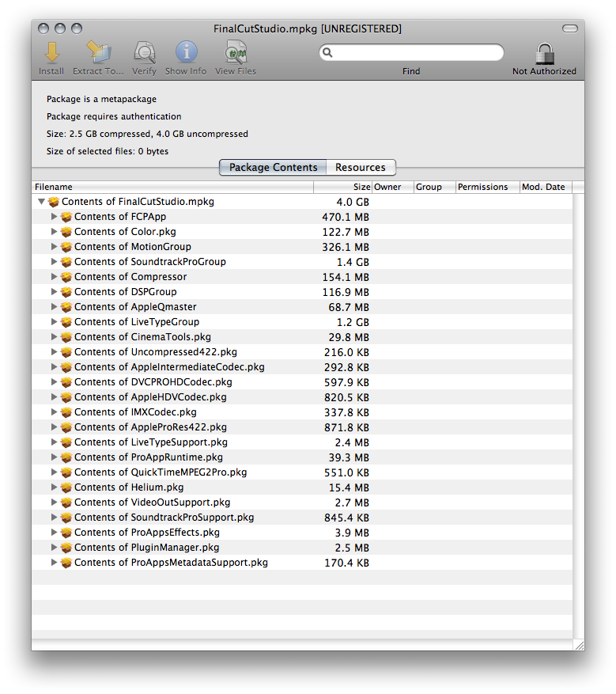Sort by the Owner column header

click(x=393, y=188)
